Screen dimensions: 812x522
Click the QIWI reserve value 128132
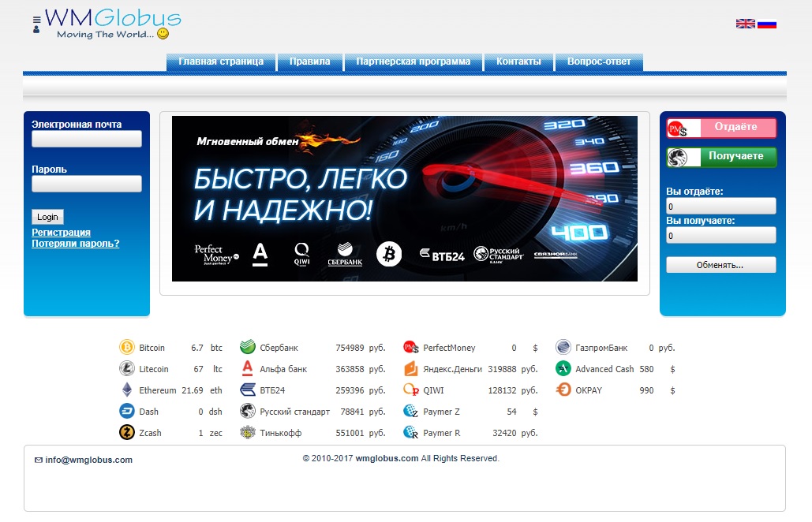(502, 390)
